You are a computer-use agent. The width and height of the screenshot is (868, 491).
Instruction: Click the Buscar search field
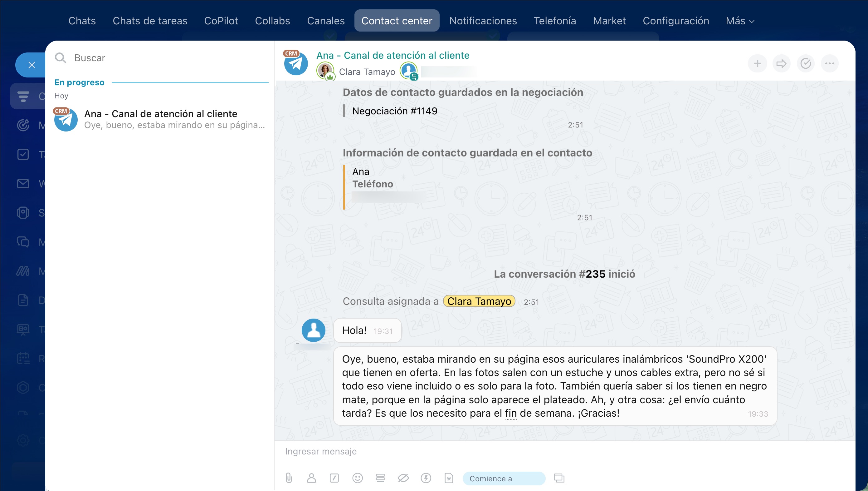[x=162, y=58]
